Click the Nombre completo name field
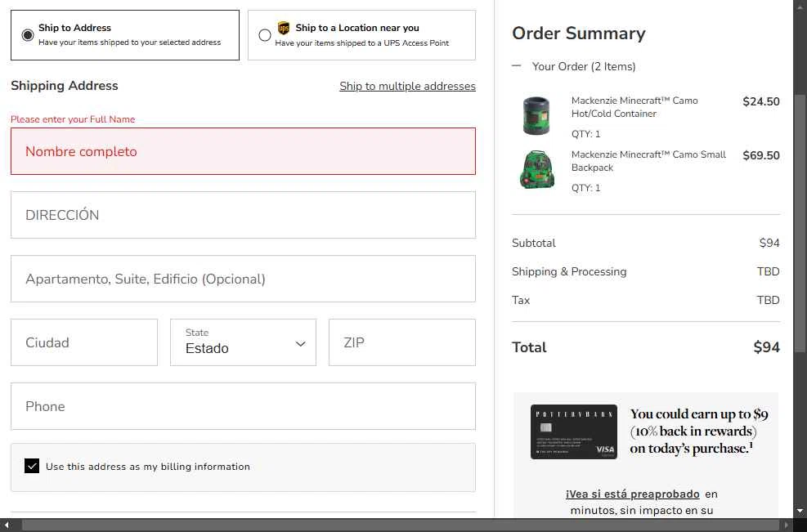The image size is (807, 532). [x=243, y=151]
